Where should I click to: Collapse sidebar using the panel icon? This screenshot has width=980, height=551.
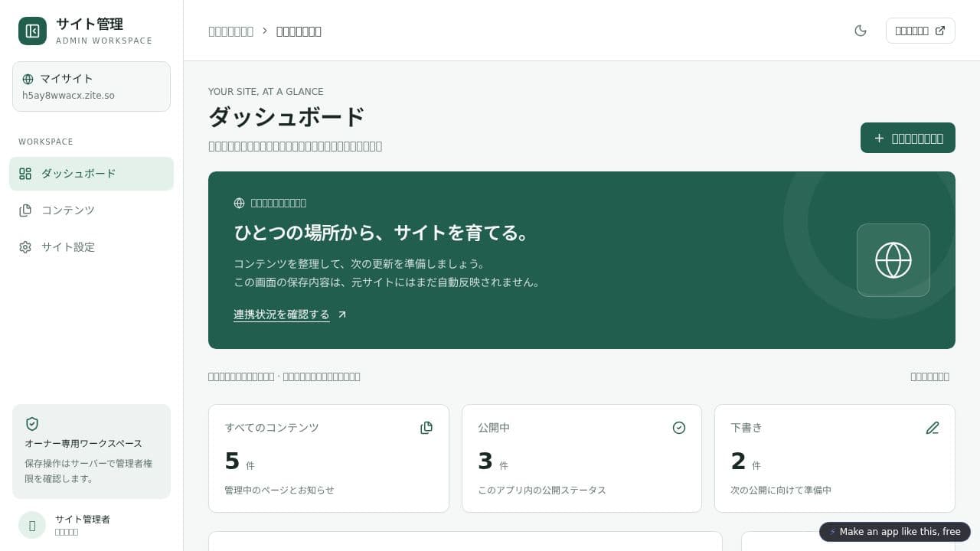32,31
